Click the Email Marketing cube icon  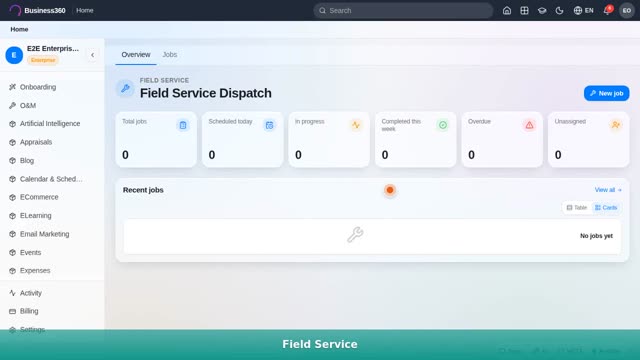[13, 234]
